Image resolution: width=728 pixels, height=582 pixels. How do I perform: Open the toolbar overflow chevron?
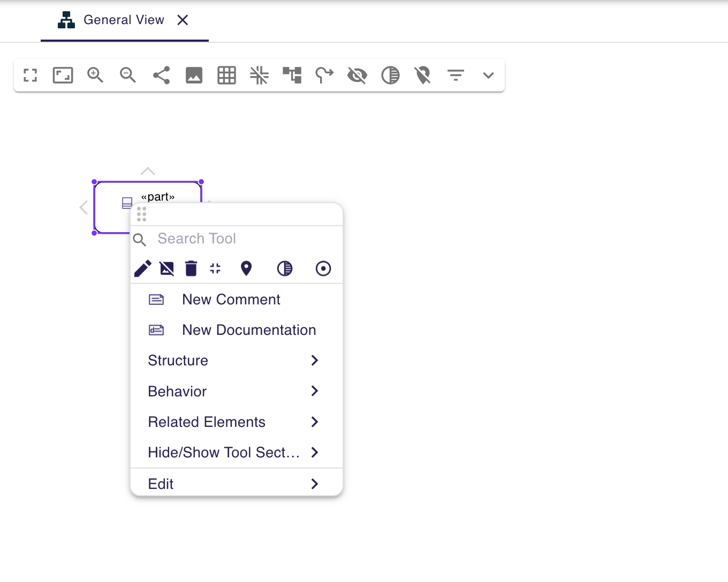pyautogui.click(x=488, y=75)
